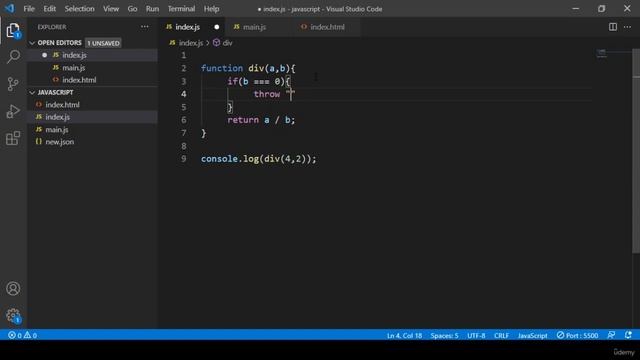
Task: Click the EXPLORER panel title
Action: 52,27
